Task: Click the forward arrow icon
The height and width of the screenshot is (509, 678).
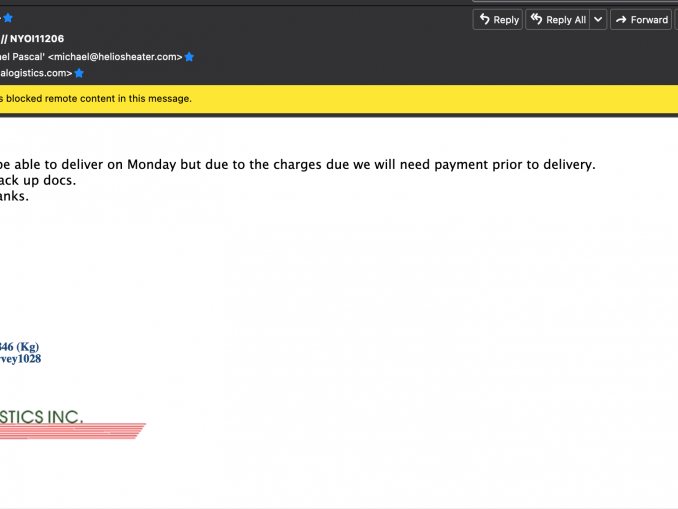Action: pyautogui.click(x=620, y=19)
